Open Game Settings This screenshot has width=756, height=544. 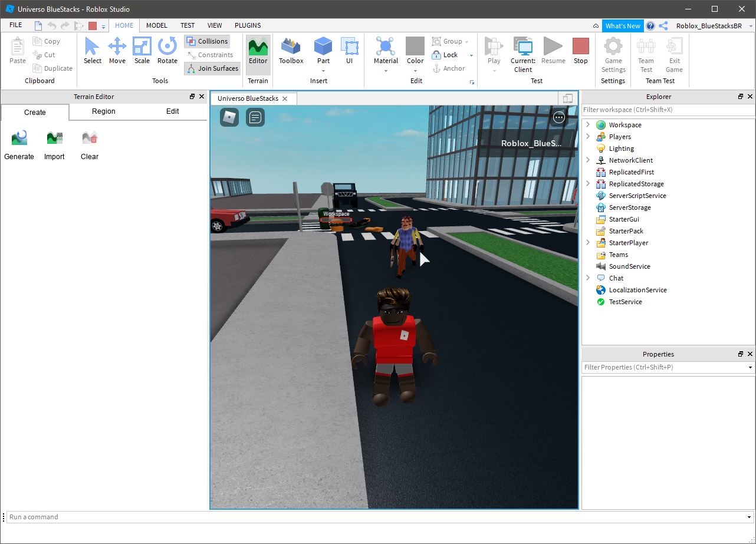point(613,54)
